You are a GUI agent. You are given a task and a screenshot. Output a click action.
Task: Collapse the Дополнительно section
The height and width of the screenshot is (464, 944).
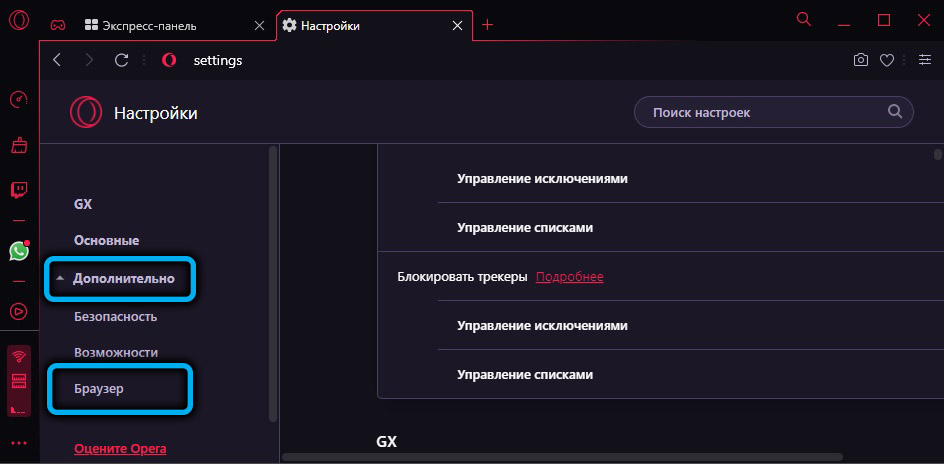point(122,279)
